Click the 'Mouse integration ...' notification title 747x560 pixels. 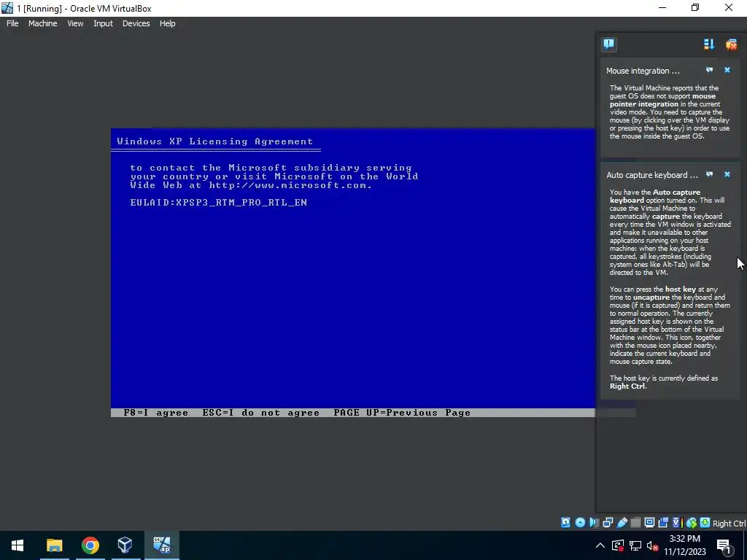[643, 71]
